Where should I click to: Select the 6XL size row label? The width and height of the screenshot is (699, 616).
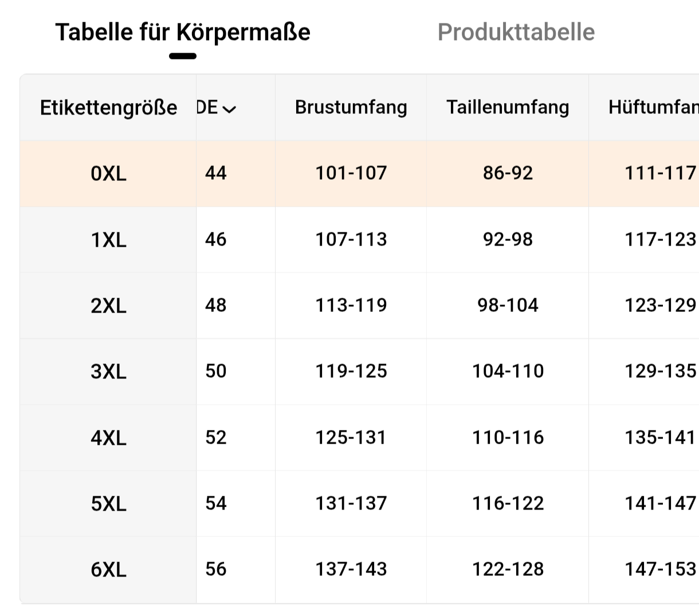click(x=108, y=570)
